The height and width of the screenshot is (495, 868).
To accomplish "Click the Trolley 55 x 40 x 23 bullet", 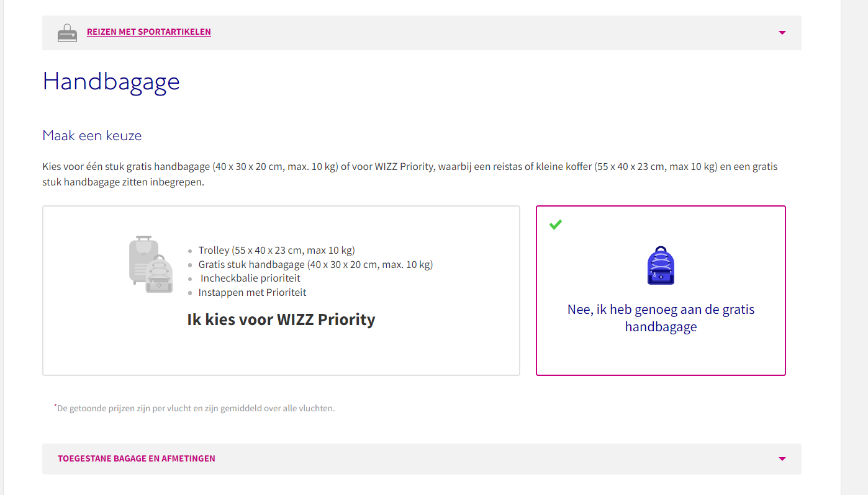I will point(276,251).
